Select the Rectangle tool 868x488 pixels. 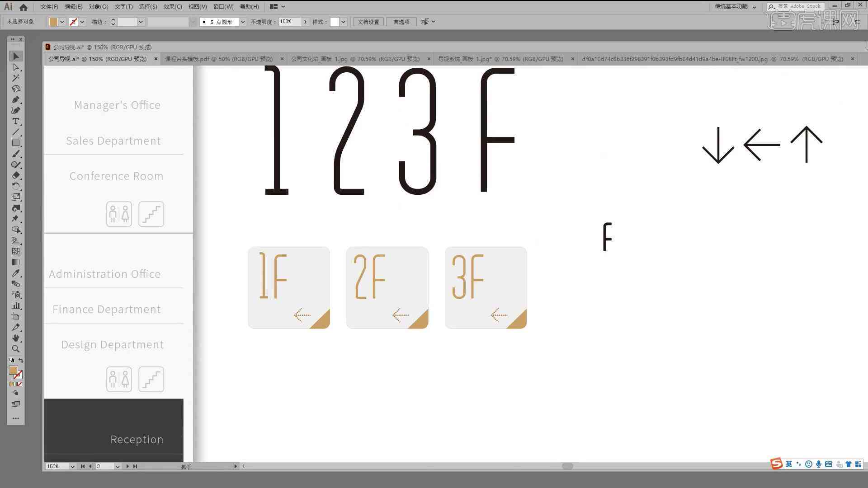point(16,143)
